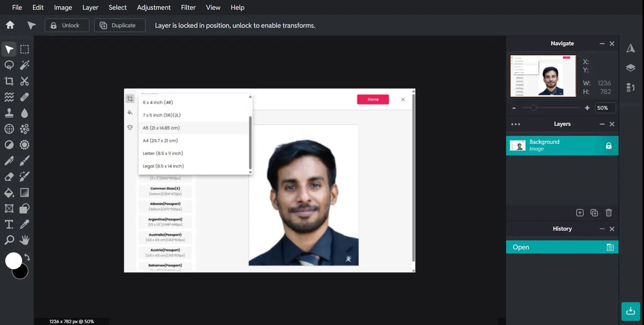Open the Layers panel options menu
The image size is (644, 325).
click(515, 124)
